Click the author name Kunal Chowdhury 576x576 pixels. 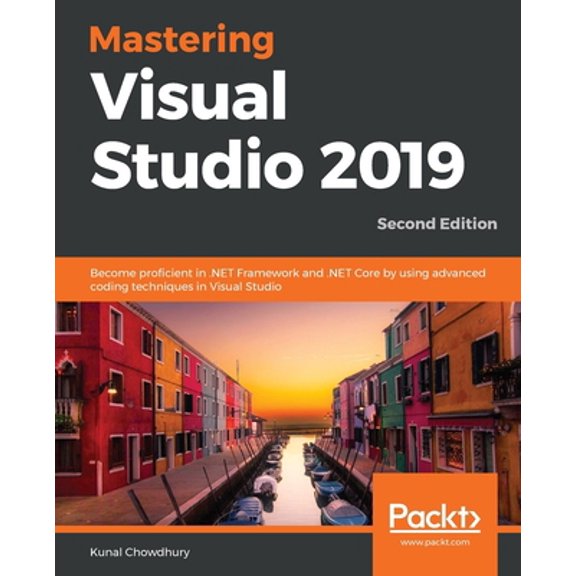140,552
